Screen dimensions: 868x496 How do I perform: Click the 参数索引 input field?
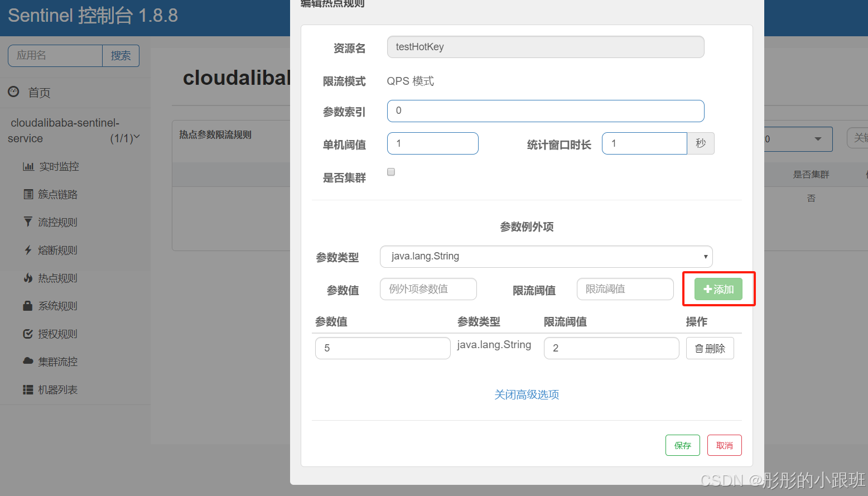546,111
